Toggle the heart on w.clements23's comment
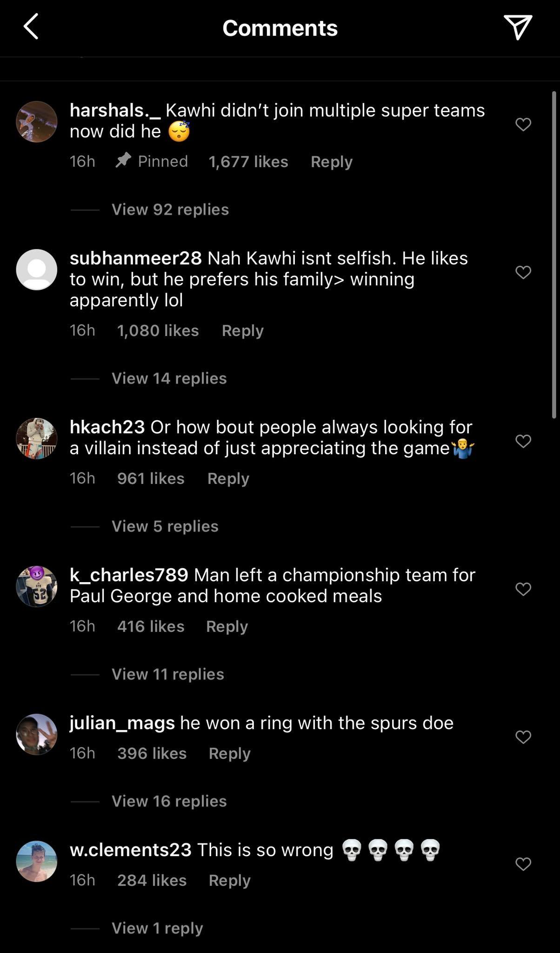The image size is (560, 953). tap(523, 862)
